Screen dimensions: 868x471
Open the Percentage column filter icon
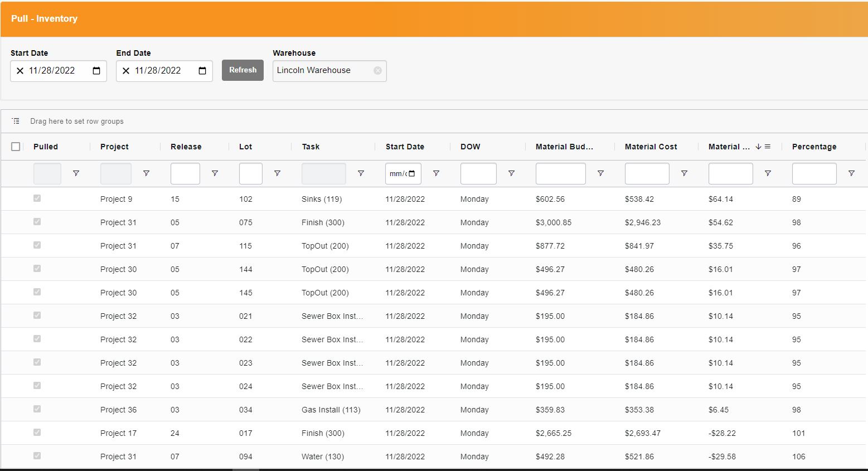(x=851, y=173)
